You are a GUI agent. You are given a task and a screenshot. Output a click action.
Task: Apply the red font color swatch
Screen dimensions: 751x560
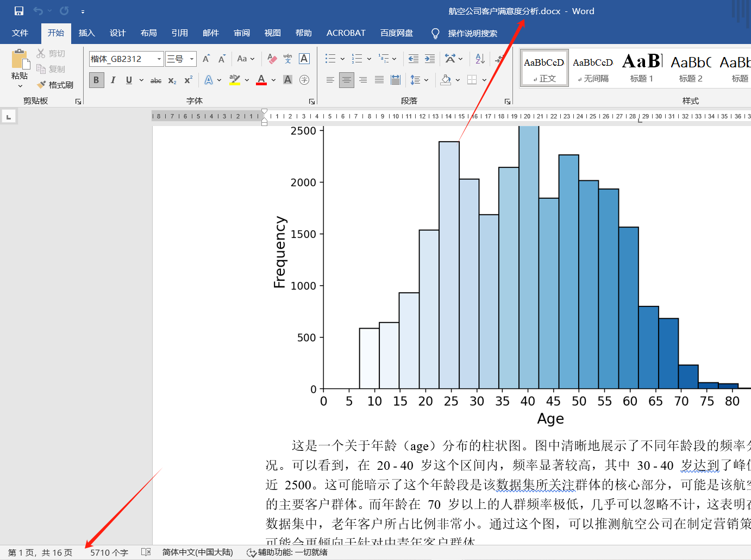click(261, 80)
